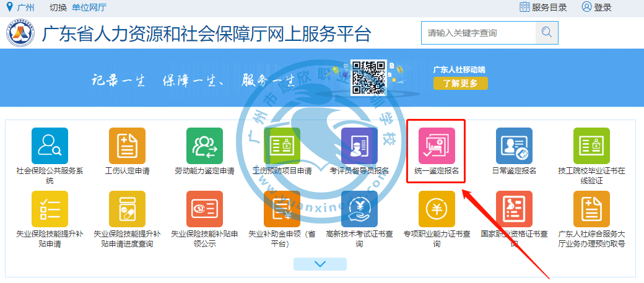Open 失业保险技能提升补贴申请 icon
The width and height of the screenshot is (644, 283).
[x=50, y=209]
